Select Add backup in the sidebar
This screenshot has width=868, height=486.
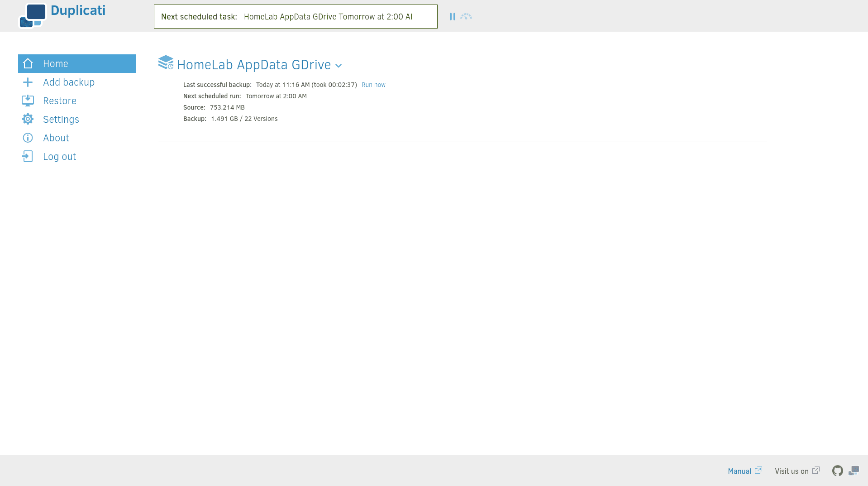pyautogui.click(x=69, y=82)
